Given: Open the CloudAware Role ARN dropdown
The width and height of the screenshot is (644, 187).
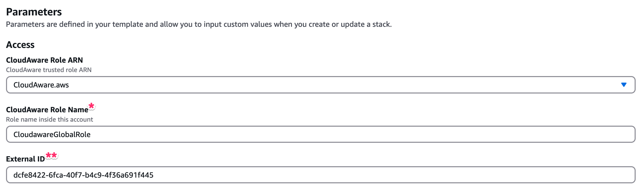Looking at the screenshot, I should pyautogui.click(x=320, y=85).
